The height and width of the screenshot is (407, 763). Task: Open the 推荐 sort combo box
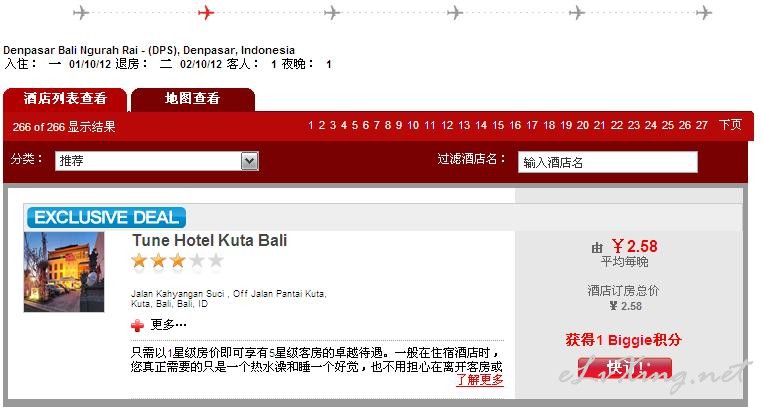tap(157, 161)
